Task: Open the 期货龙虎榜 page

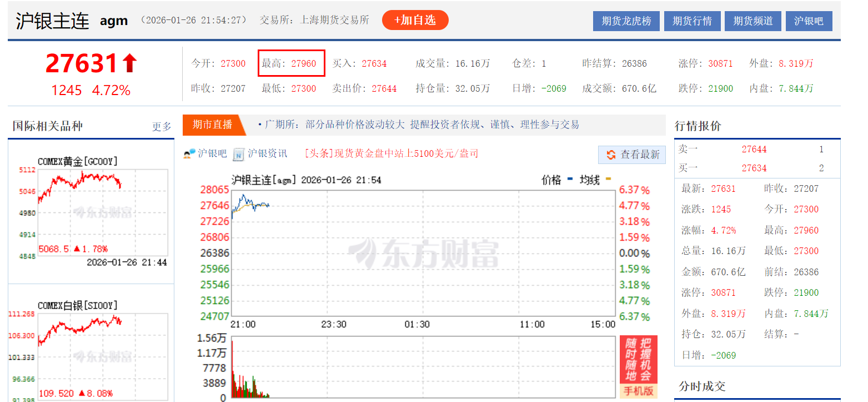Action: tap(626, 21)
